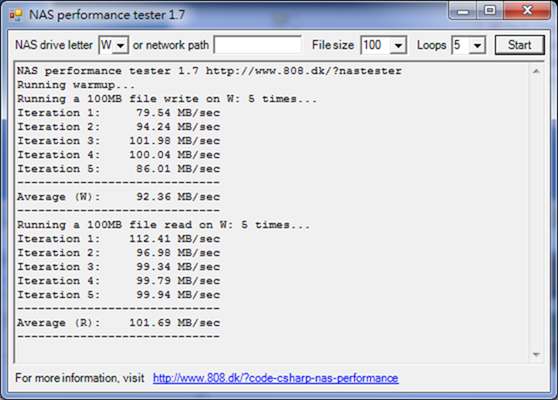This screenshot has height=400, width=558.
Task: Minimize the NAS performance tester window
Action: 463,11
